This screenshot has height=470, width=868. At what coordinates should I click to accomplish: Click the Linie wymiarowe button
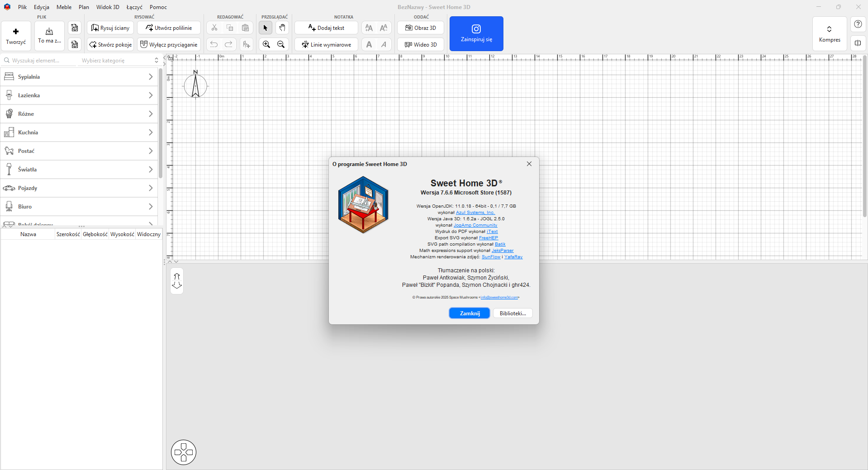(x=326, y=44)
